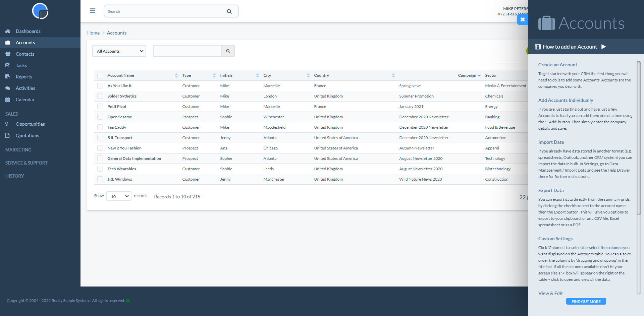The image size is (644, 316).
Task: Tick the Tea Caddy row checkbox
Action: coord(100,127)
